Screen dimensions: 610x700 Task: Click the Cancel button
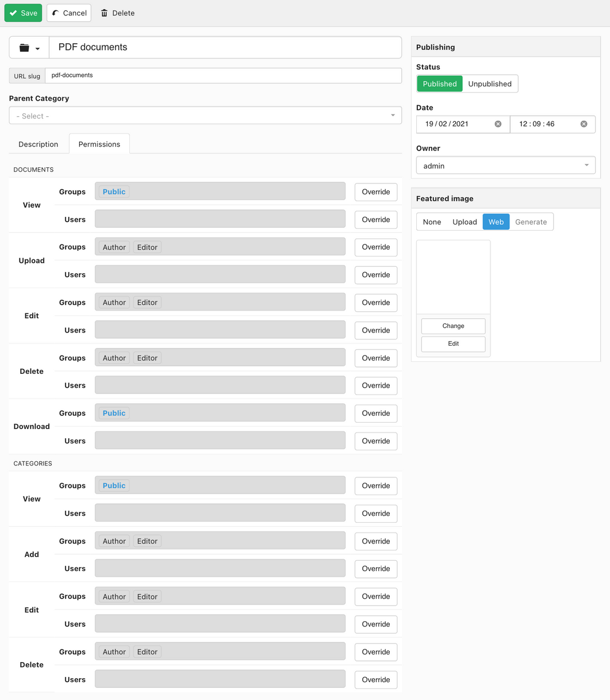(x=69, y=13)
